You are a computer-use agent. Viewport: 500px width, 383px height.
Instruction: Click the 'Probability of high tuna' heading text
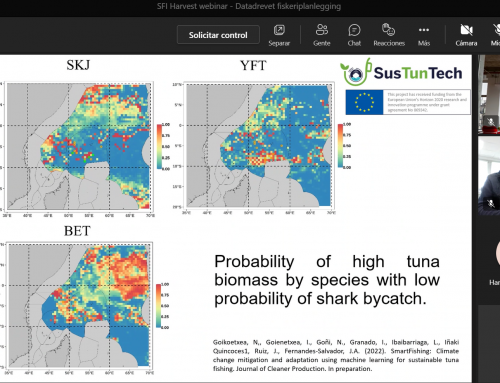[327, 280]
